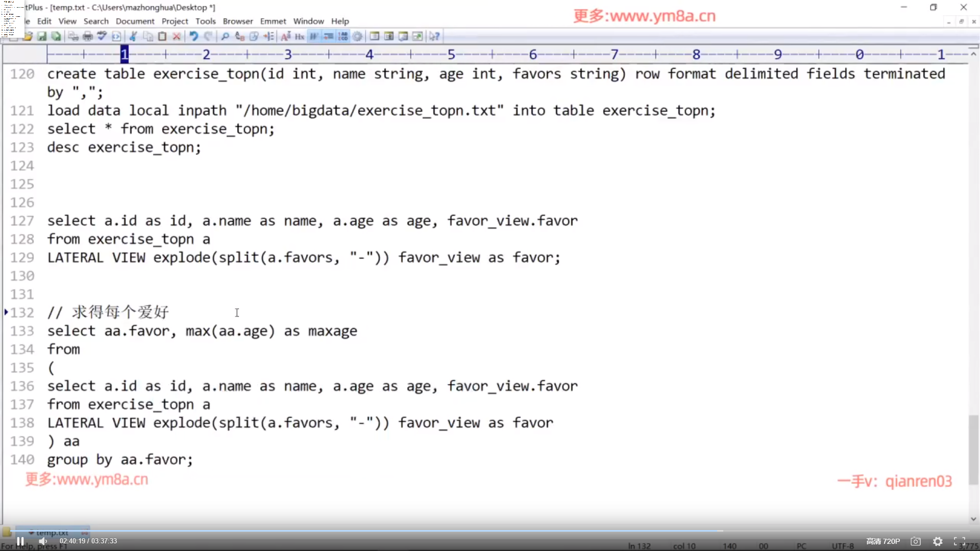
Task: Open the Emmet menu
Action: pyautogui.click(x=273, y=21)
